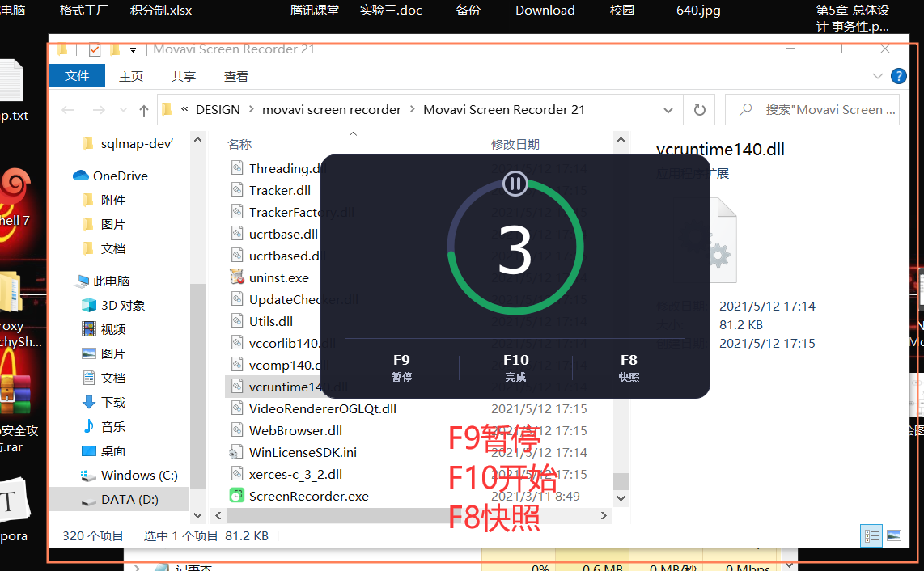Open recent locations dropdown arrow
The image size is (924, 571).
122,110
